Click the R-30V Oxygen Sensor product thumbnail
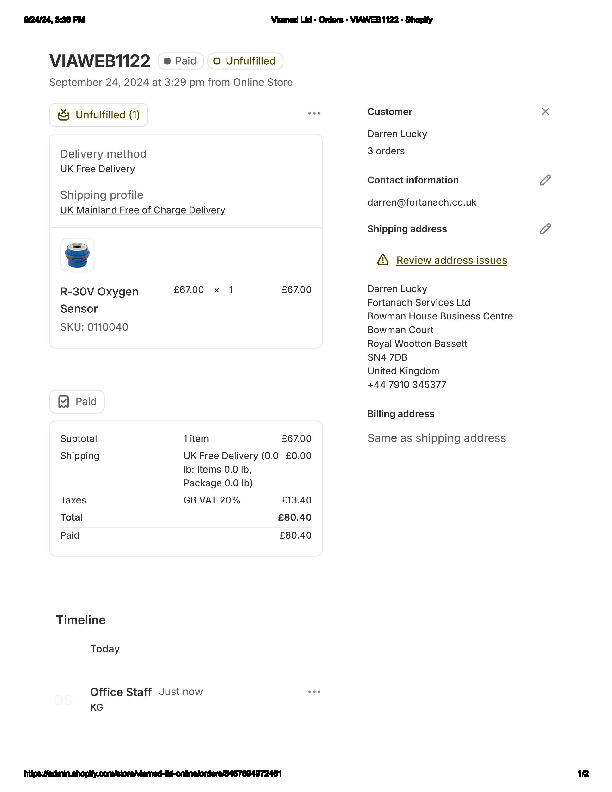 (77, 256)
